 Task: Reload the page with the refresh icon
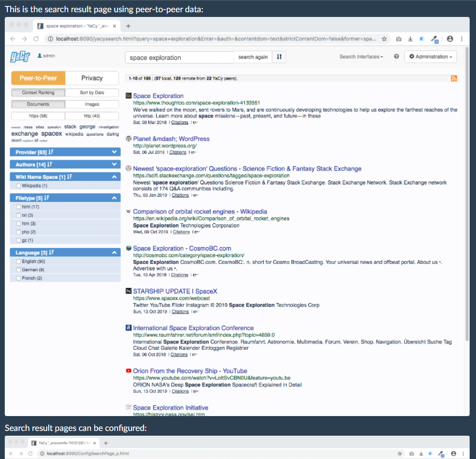point(36,39)
